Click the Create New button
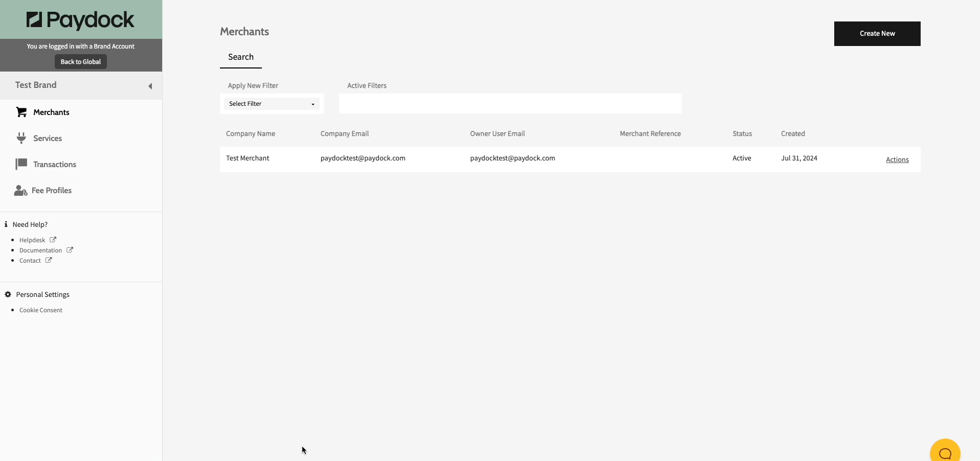Image resolution: width=980 pixels, height=461 pixels. click(x=877, y=34)
